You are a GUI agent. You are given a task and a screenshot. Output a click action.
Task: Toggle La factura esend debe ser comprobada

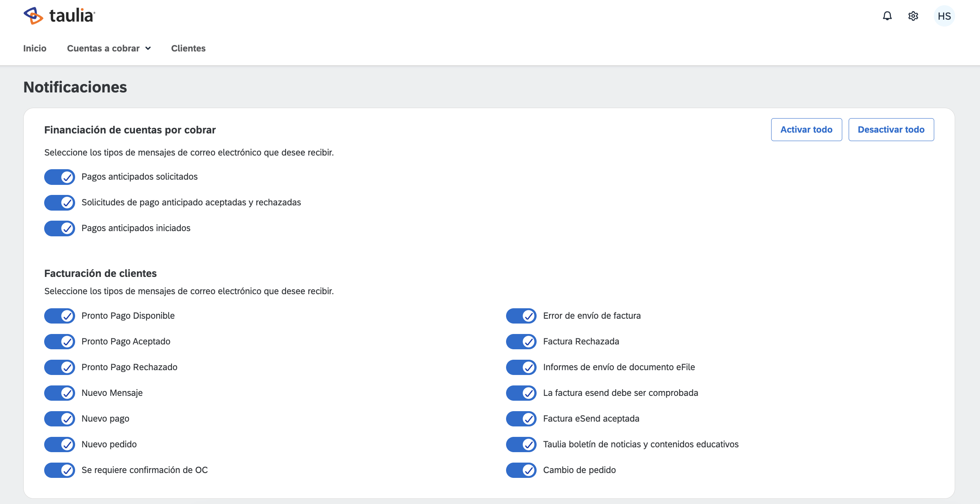coord(521,393)
